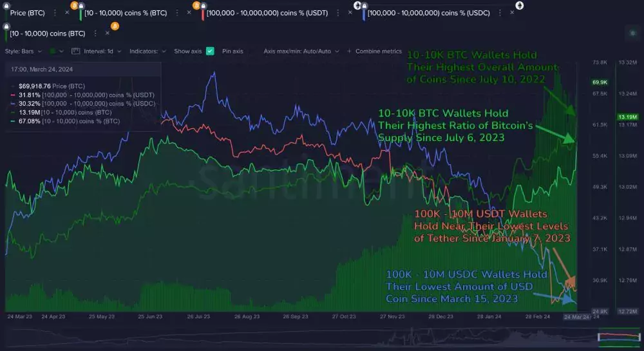Image resolution: width=644 pixels, height=351 pixels.
Task: Remove the 10-10,000 coins % (BTC) metric
Action: tap(189, 13)
